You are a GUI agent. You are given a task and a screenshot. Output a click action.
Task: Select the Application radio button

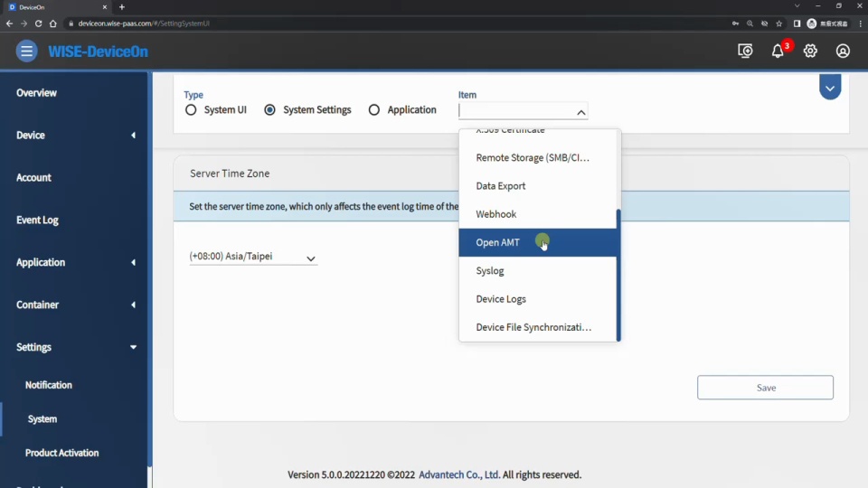(374, 109)
